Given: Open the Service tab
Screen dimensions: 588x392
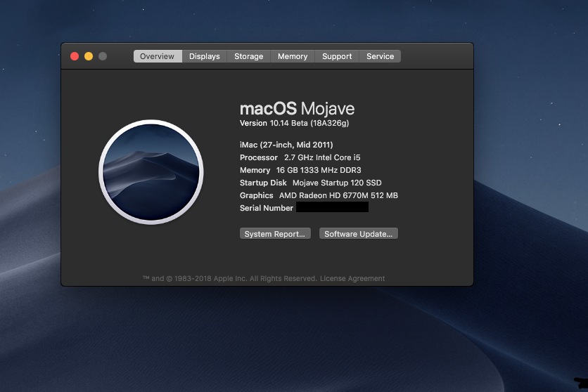Looking at the screenshot, I should tap(380, 56).
